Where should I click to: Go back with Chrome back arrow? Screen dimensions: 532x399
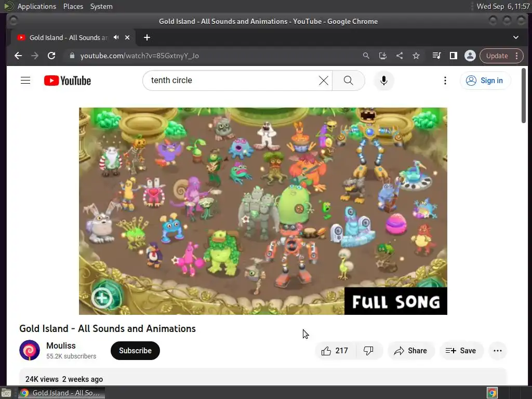click(18, 56)
